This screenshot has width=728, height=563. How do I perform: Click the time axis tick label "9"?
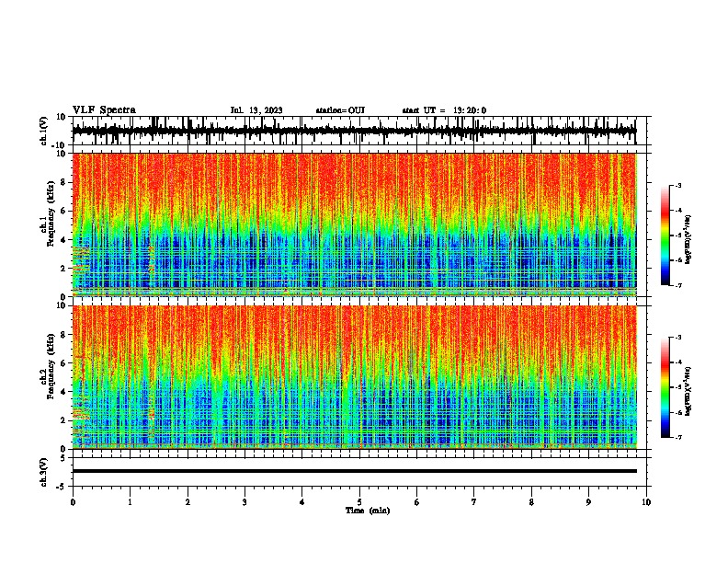click(588, 502)
